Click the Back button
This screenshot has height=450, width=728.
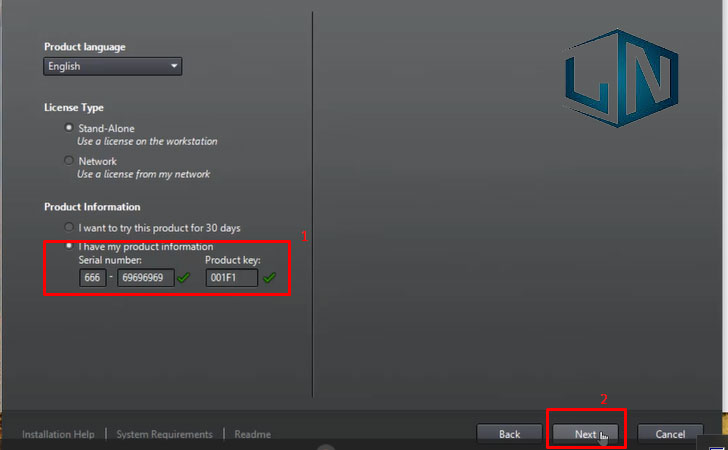[x=509, y=434]
